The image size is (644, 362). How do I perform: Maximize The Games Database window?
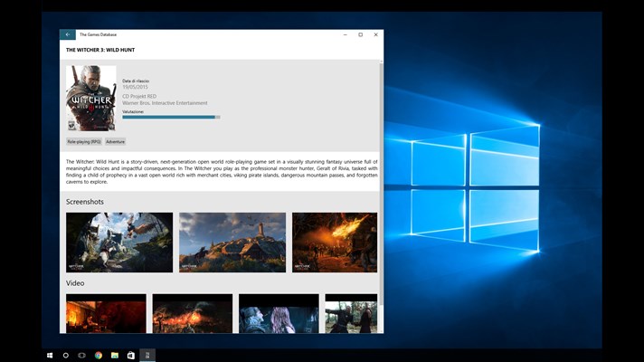pyautogui.click(x=360, y=35)
